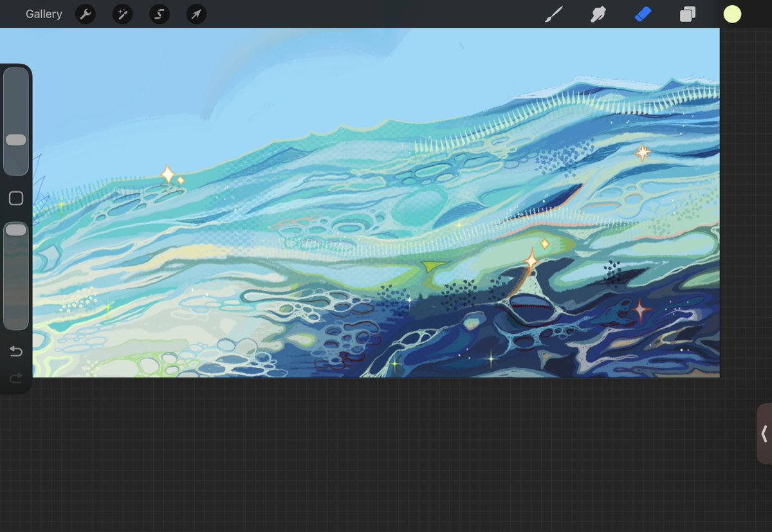Activate the Selection tool
The width and height of the screenshot is (772, 532).
pos(160,14)
